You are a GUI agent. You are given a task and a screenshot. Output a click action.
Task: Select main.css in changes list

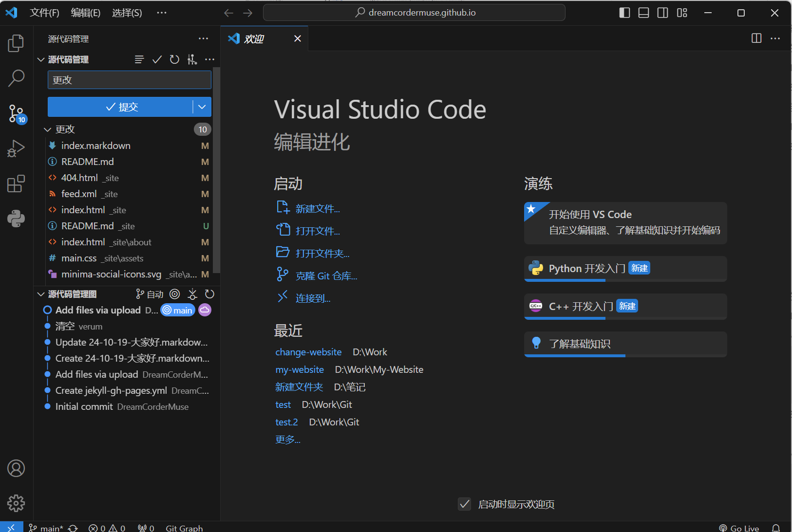129,258
